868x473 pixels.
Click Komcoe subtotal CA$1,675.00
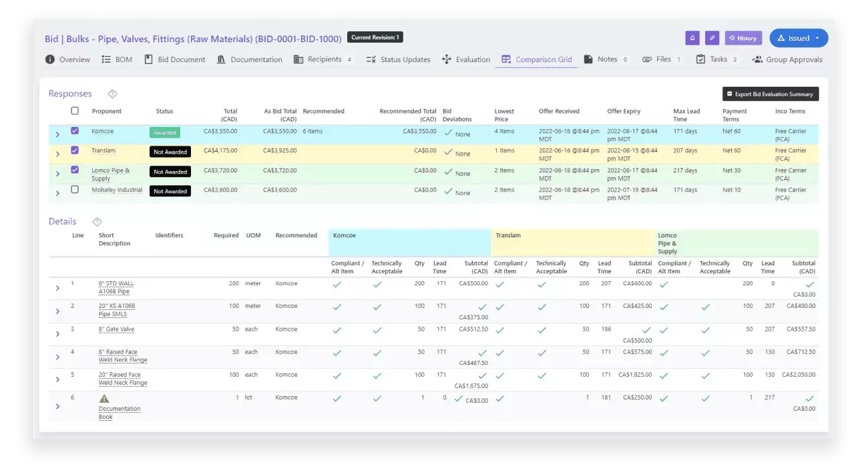471,385
